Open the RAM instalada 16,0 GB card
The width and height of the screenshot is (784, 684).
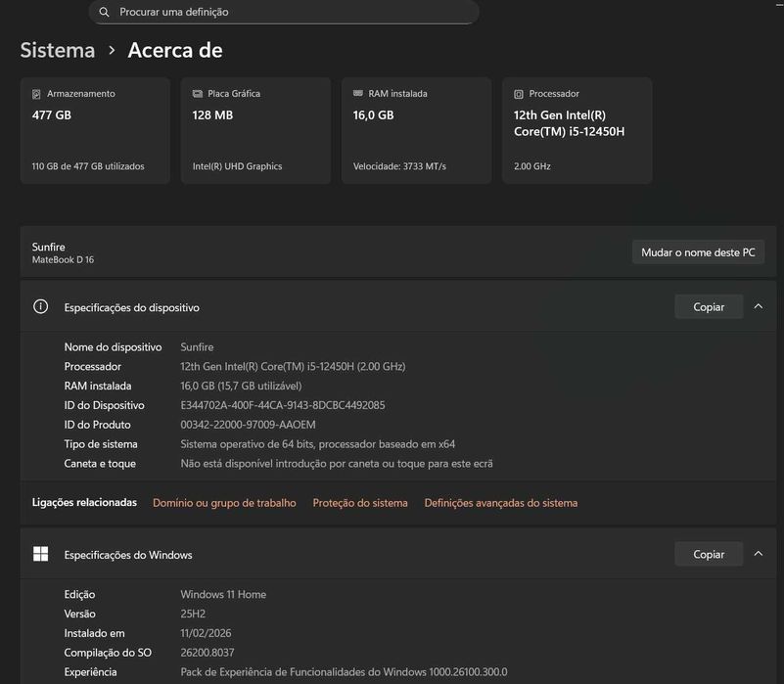pos(417,130)
